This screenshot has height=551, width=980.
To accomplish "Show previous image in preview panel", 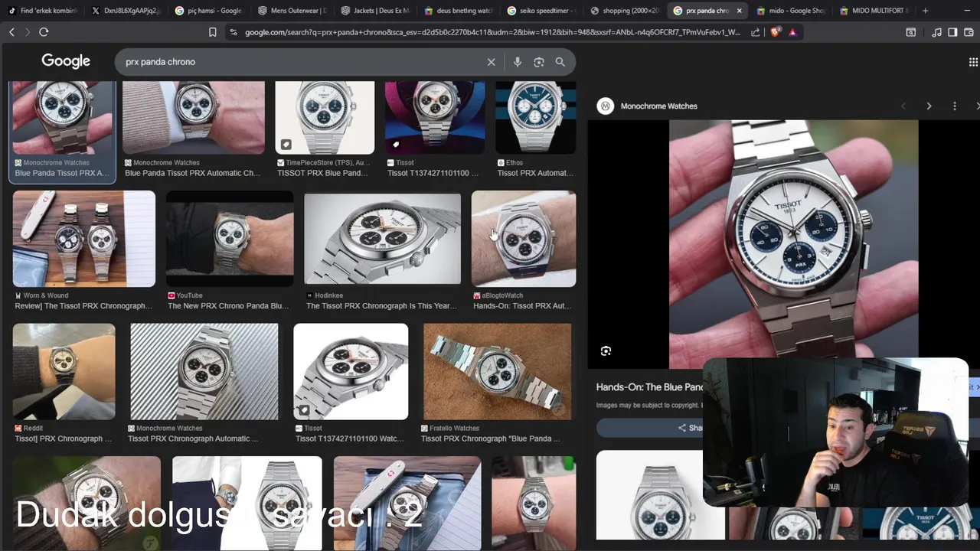I will [903, 106].
